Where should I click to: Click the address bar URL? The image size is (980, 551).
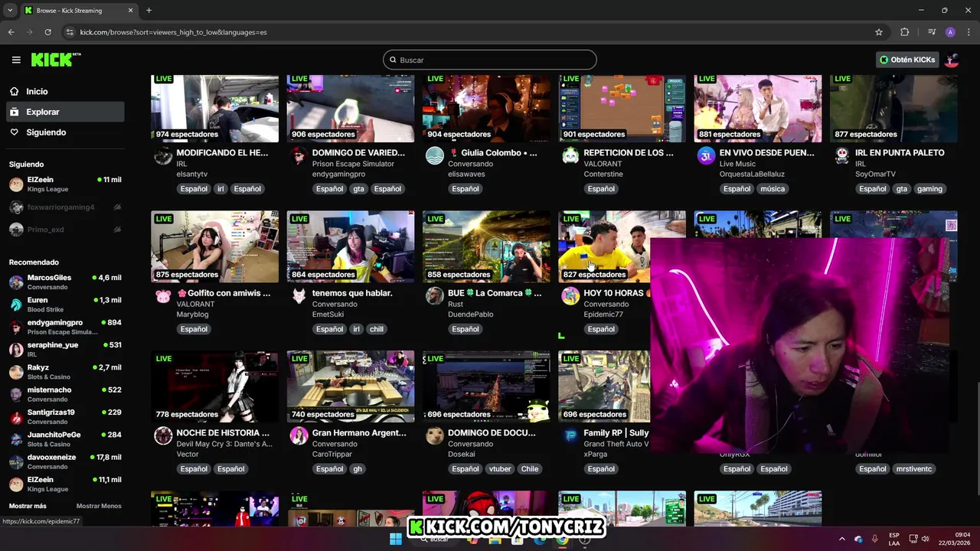(x=174, y=32)
